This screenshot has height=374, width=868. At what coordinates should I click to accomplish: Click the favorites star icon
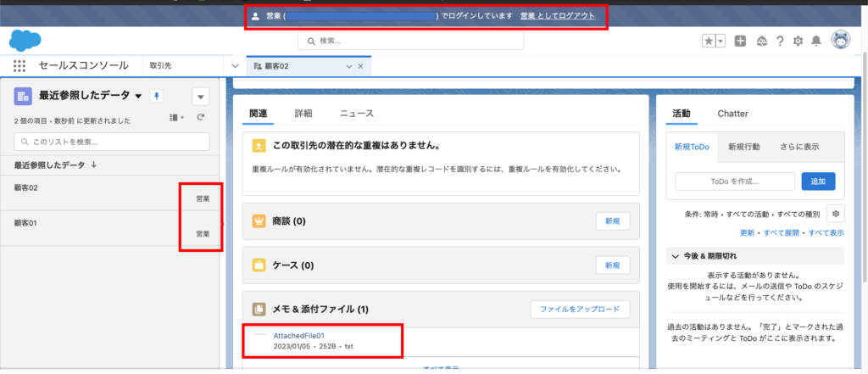tap(709, 41)
